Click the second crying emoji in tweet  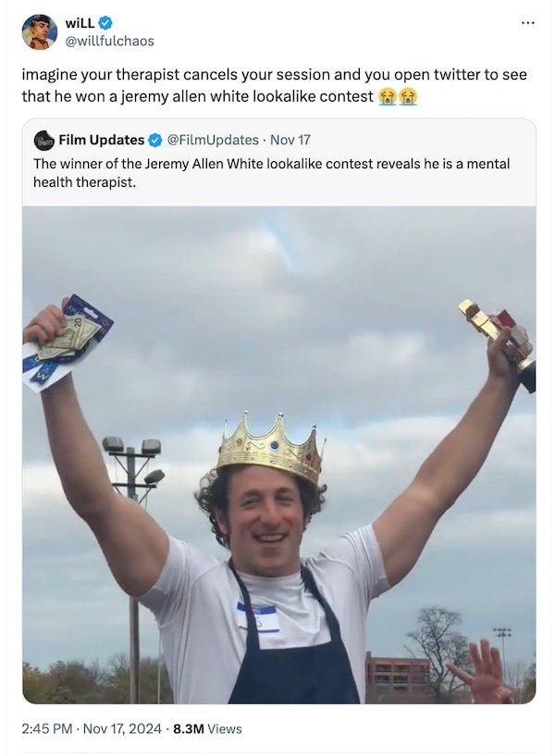tap(408, 96)
